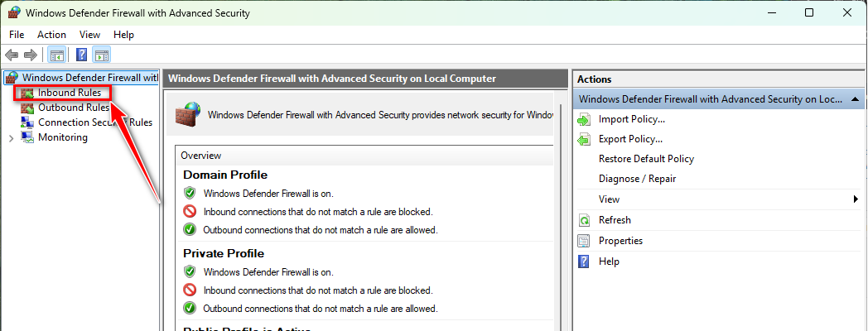Toggle the Action Pane toolbar icon
The image size is (868, 331).
click(102, 55)
